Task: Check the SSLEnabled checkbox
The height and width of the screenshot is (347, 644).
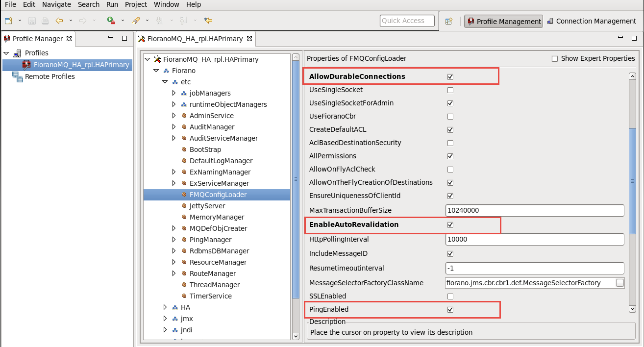Action: (x=450, y=297)
